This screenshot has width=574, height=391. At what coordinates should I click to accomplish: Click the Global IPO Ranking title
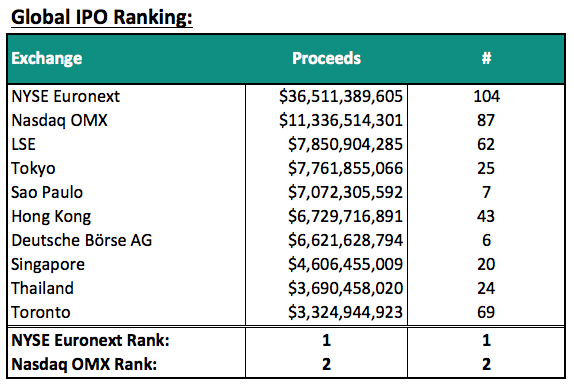tap(102, 18)
